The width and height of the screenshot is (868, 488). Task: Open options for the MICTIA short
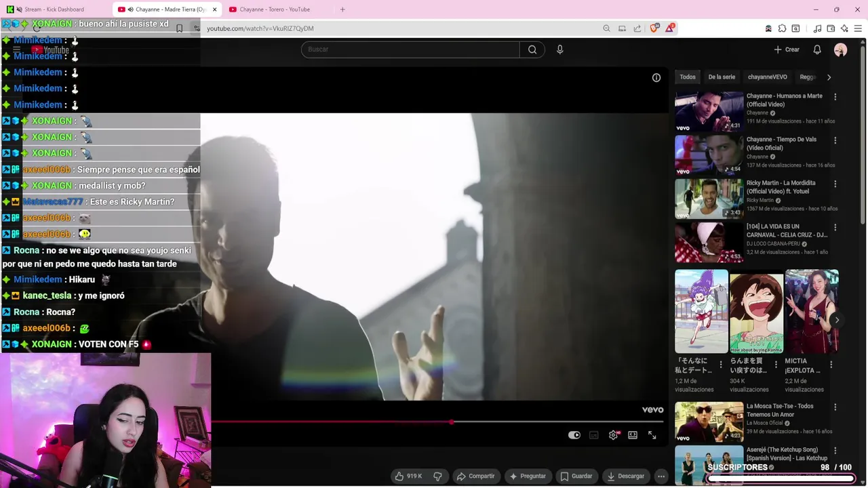[831, 365]
